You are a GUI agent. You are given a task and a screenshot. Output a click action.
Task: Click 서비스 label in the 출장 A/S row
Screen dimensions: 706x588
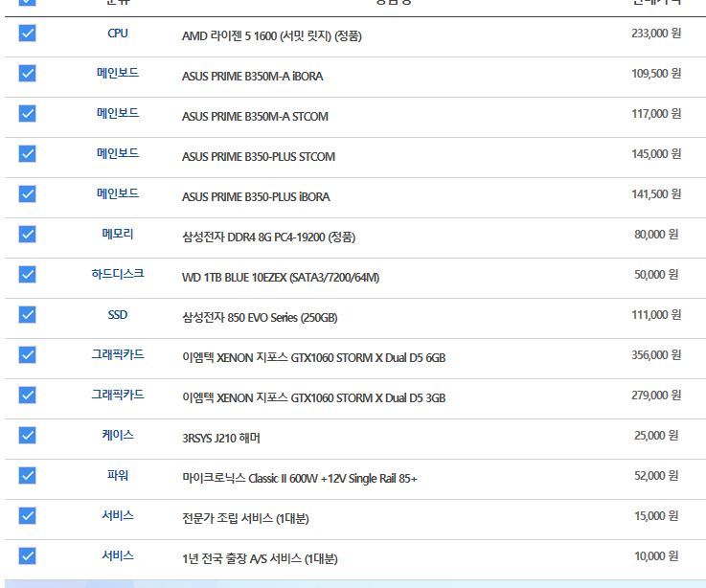pos(118,555)
